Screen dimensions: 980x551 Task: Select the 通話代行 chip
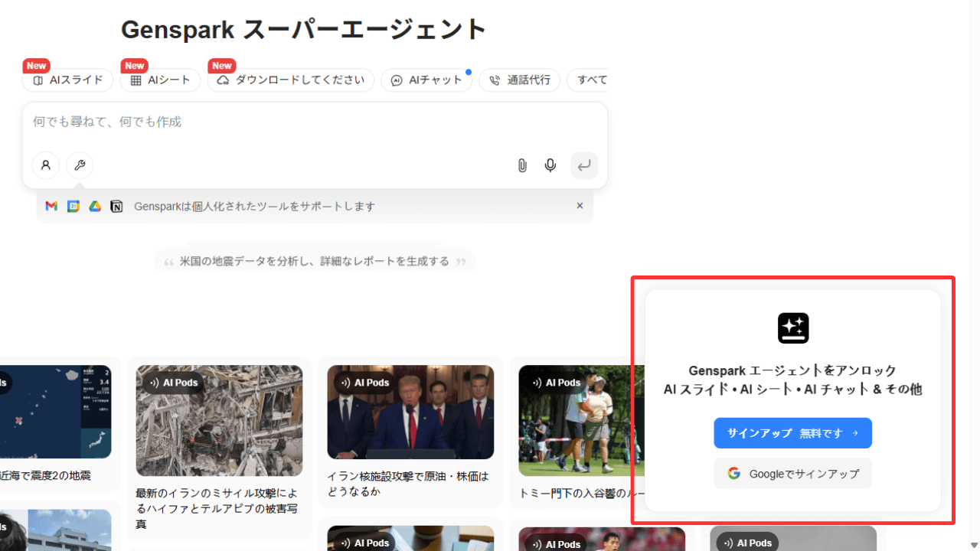click(x=520, y=80)
